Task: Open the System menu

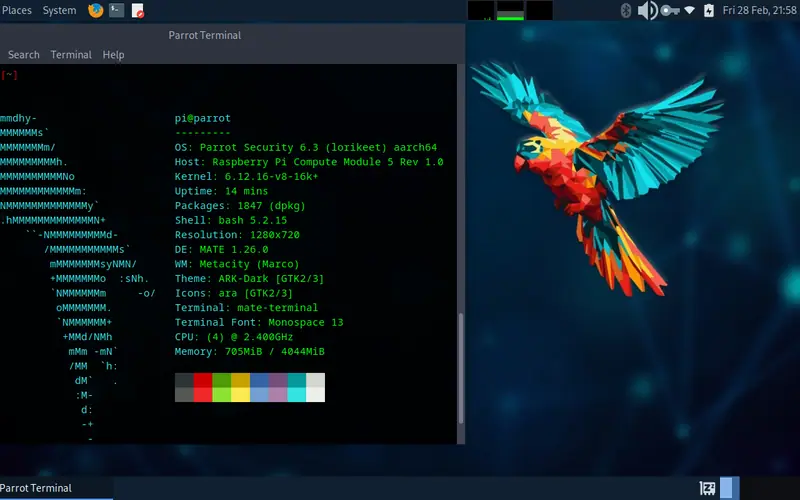Action: (x=59, y=10)
